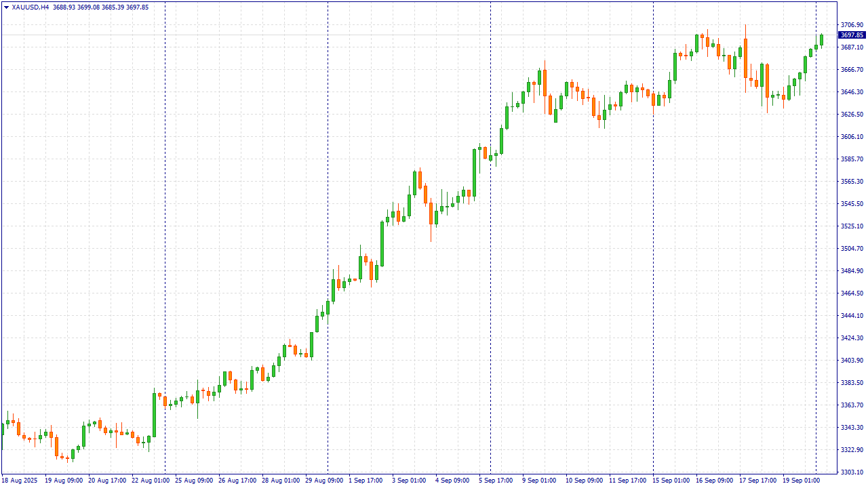Click time axis label 15 Sep 01:00
This screenshot has width=868, height=488.
pos(671,481)
